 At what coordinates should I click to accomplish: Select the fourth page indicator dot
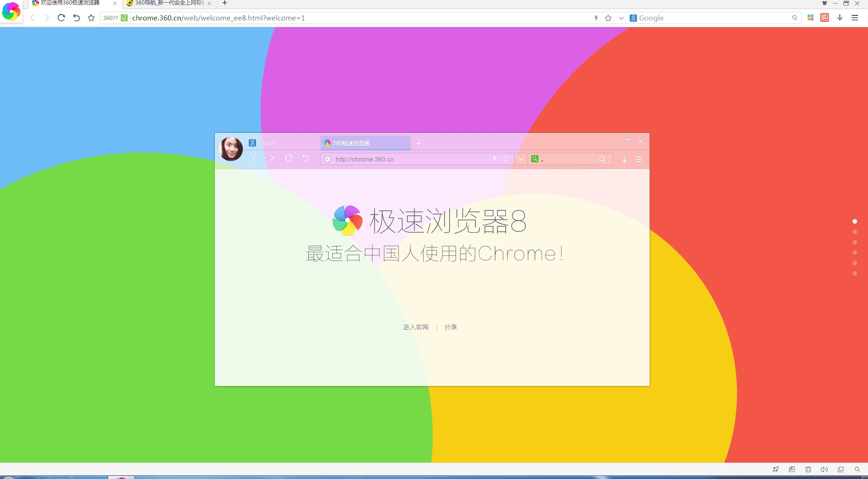pyautogui.click(x=855, y=253)
